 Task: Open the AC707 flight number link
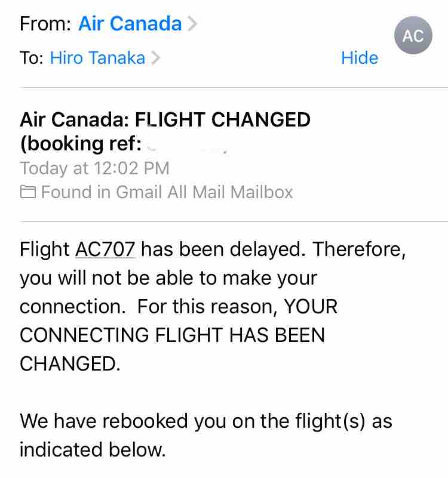[x=105, y=249]
